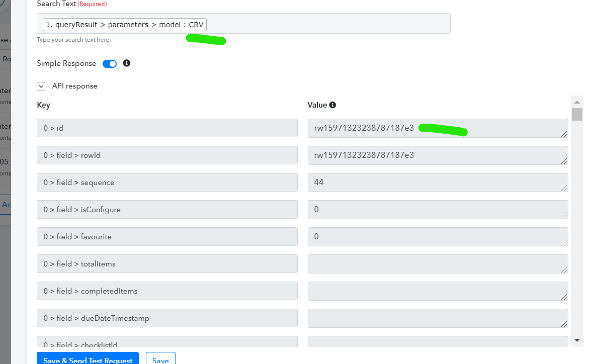Click the '0 > field > rowId' key field

[x=167, y=155]
